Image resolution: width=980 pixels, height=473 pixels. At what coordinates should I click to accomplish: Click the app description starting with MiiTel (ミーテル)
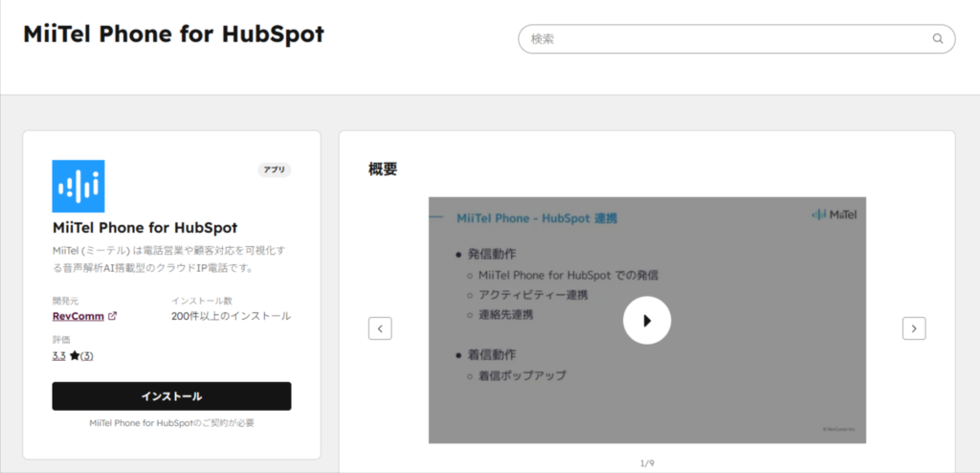pyautogui.click(x=168, y=259)
